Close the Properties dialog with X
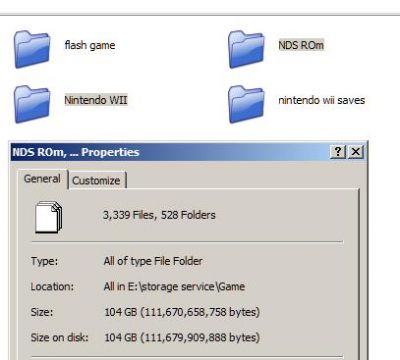Screen dimensions: 400x360 pos(356,152)
